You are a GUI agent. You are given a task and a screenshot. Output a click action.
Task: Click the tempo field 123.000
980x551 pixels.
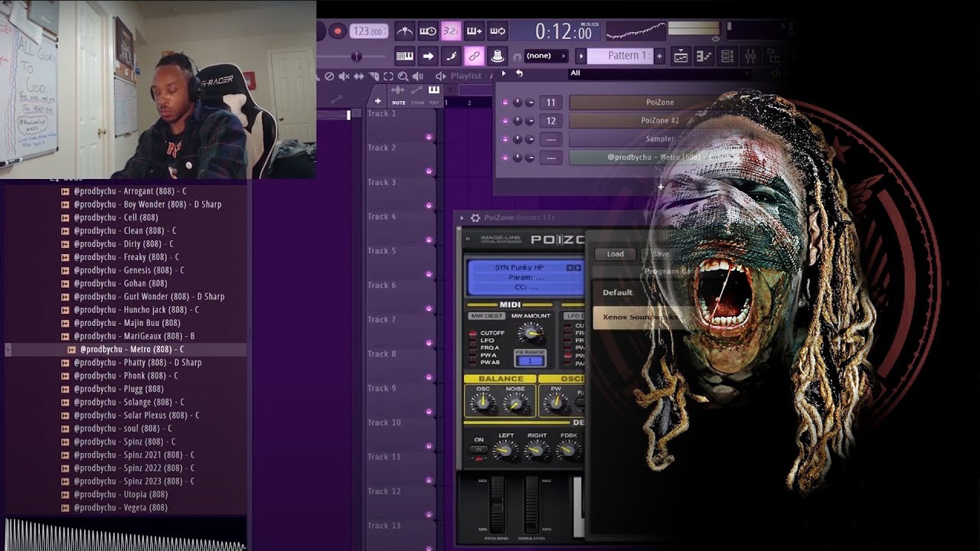(x=368, y=31)
